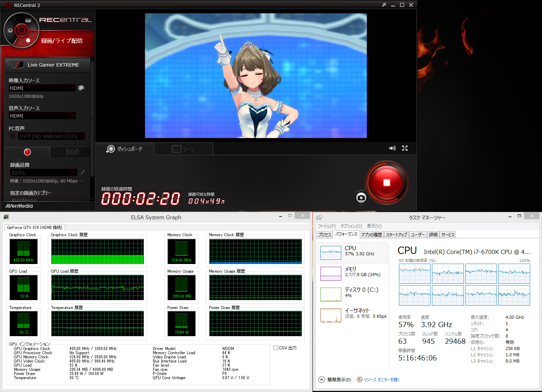542x392 pixels.
Task: Stop recording with the big red button
Action: 386,183
